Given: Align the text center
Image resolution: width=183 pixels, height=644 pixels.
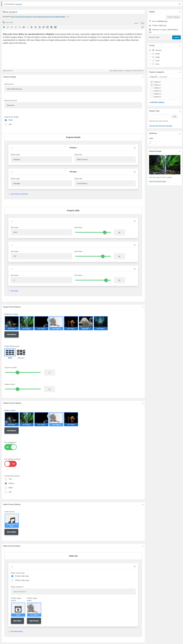Looking at the screenshot, I should [36, 27].
